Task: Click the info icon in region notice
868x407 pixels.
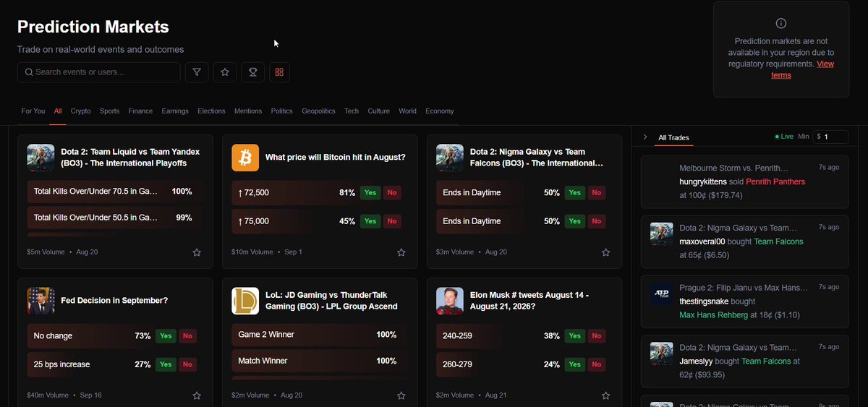Action: (781, 23)
